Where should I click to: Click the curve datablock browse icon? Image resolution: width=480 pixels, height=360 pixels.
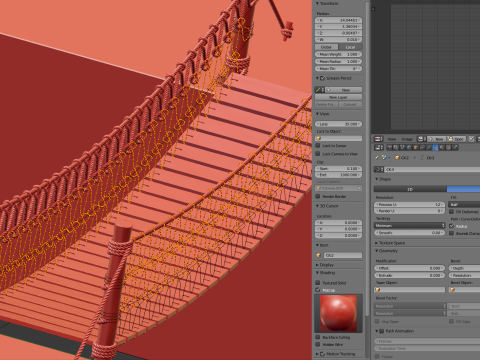(x=379, y=169)
